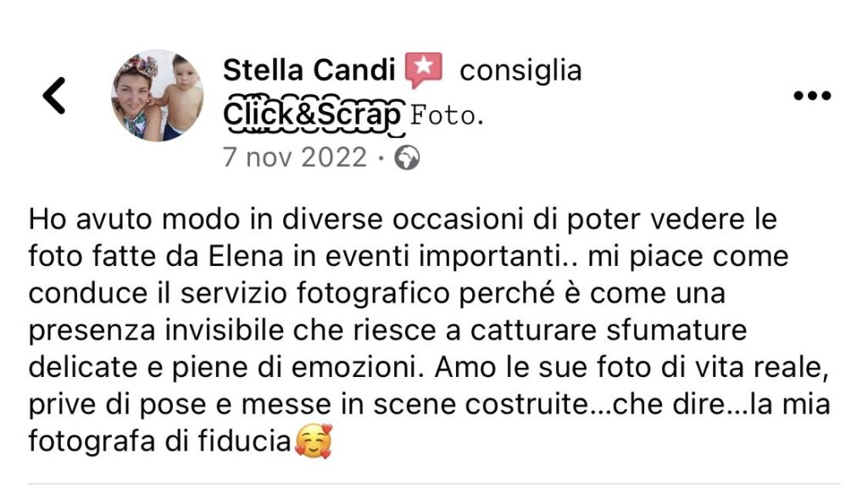Click the review line starting Ho avuto modo
Image resolution: width=868 pixels, height=488 pixels.
pos(403,219)
